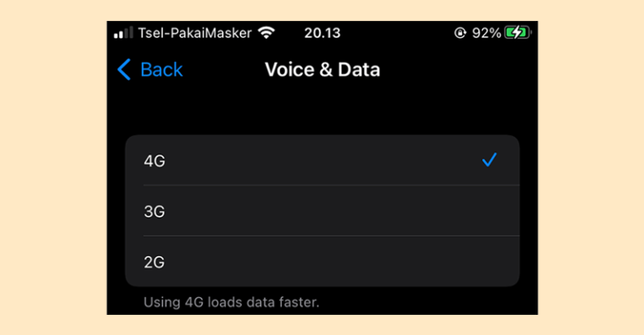This screenshot has height=335, width=644.
Task: Tap the 4G text label
Action: [x=154, y=160]
